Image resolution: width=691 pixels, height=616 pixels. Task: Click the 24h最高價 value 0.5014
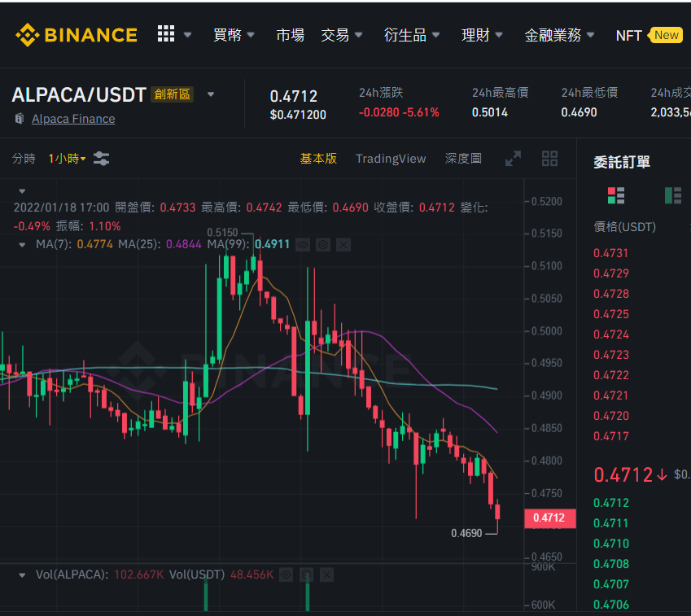[490, 112]
